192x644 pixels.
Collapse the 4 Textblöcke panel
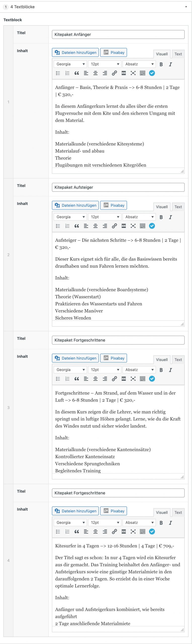(186, 7)
